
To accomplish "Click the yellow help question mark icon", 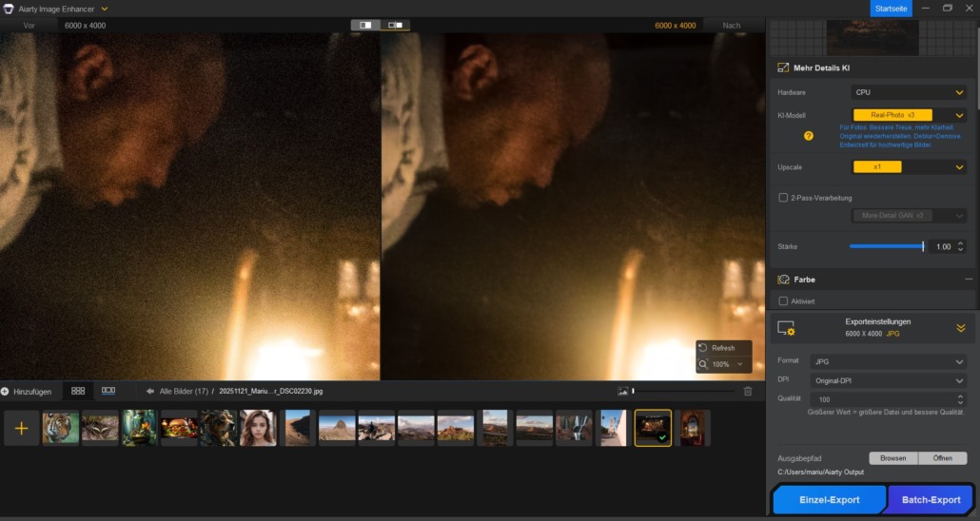I will [808, 136].
